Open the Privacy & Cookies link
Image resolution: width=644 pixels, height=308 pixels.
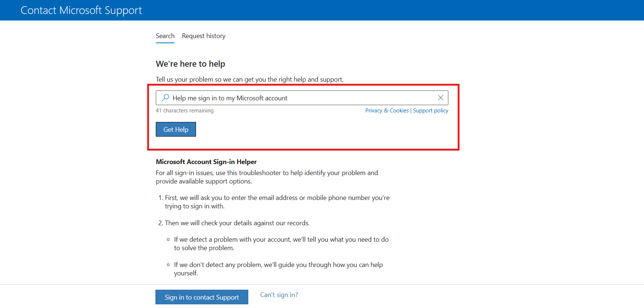tap(387, 111)
